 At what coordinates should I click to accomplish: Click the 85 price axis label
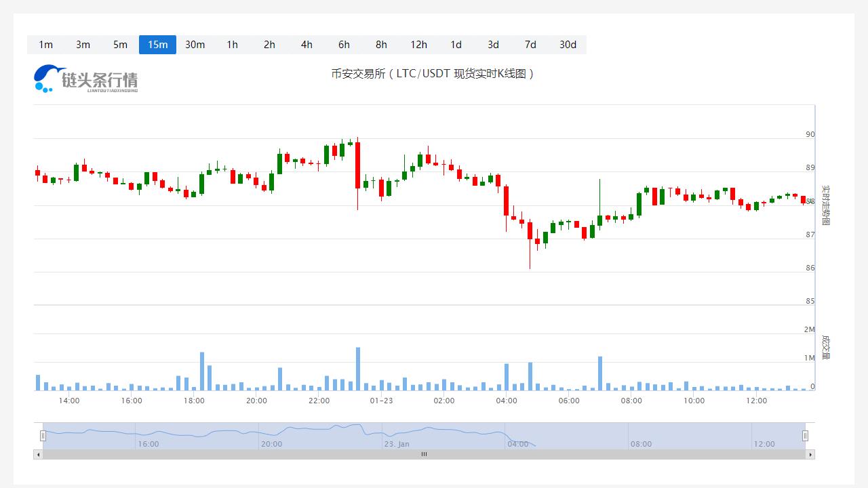pyautogui.click(x=810, y=301)
